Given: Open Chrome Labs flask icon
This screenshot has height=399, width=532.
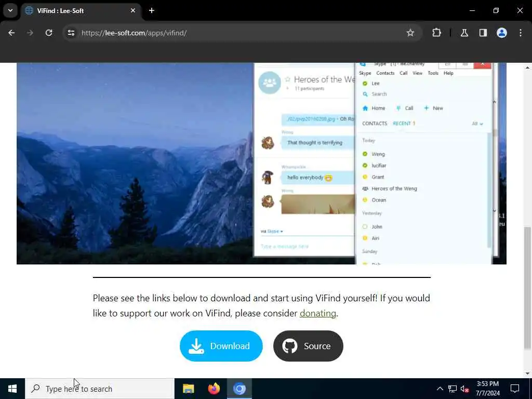Looking at the screenshot, I should click(x=464, y=33).
